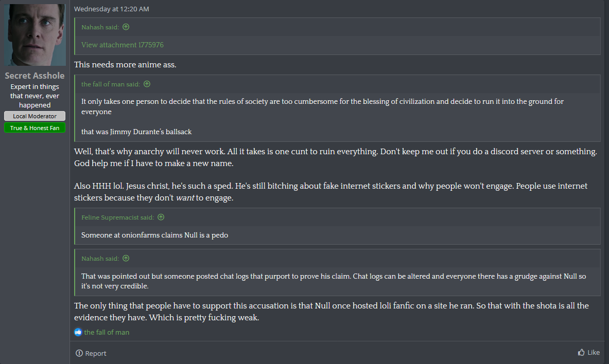
Task: Click 'Nahash said:' in first quote header
Action: tap(100, 27)
